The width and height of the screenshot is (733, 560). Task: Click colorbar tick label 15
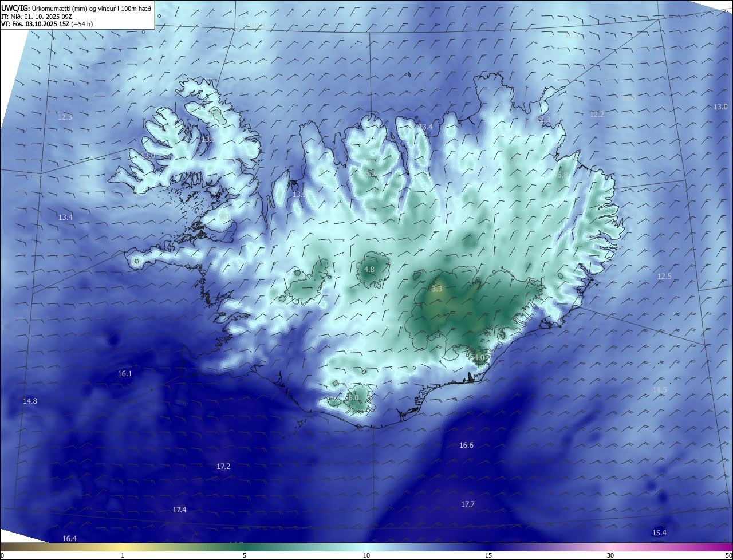click(488, 555)
